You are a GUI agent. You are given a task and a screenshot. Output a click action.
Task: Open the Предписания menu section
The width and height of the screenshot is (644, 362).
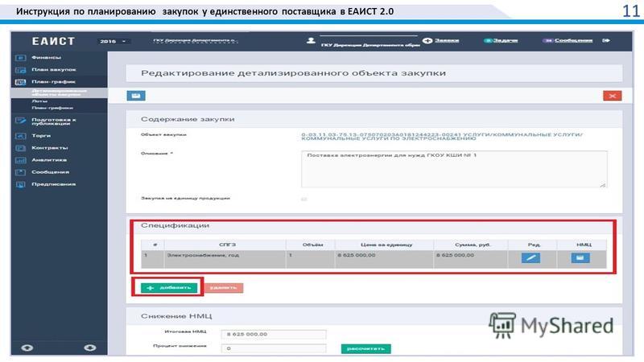pyautogui.click(x=53, y=184)
